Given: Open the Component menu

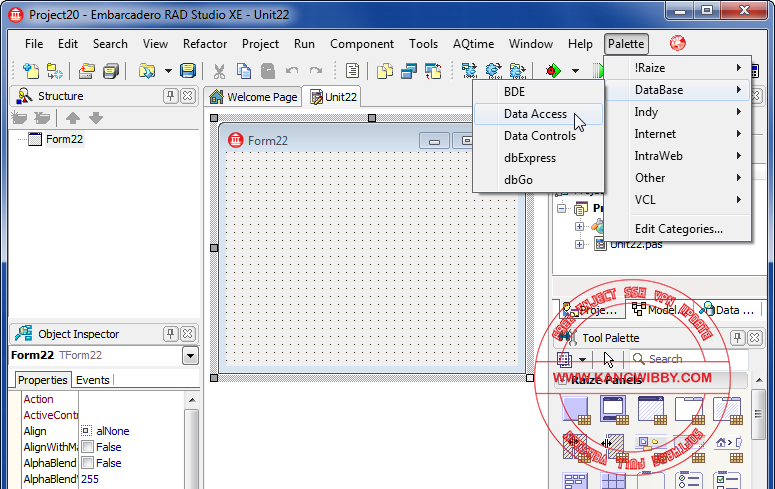Looking at the screenshot, I should 362,44.
